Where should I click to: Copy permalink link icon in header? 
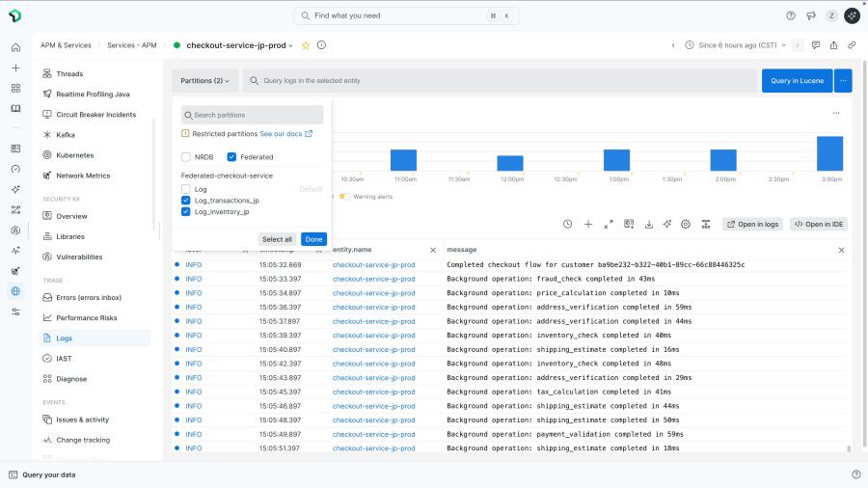pos(852,45)
